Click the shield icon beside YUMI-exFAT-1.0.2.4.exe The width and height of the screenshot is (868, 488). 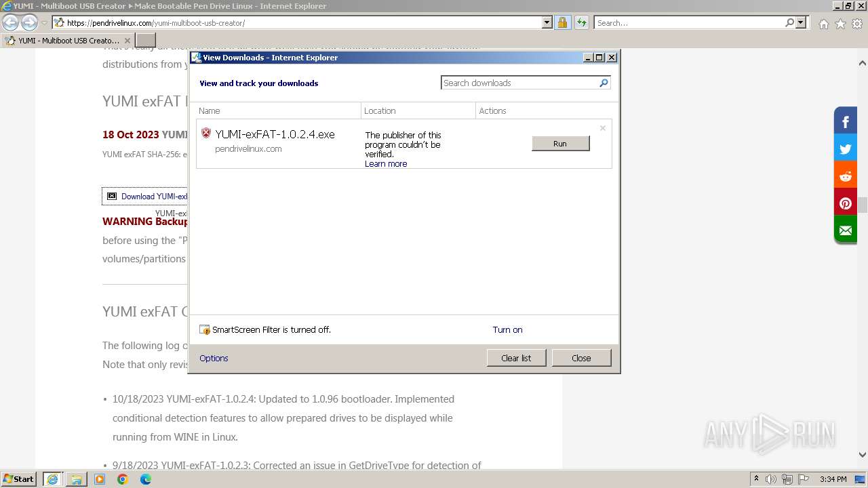pyautogui.click(x=206, y=134)
